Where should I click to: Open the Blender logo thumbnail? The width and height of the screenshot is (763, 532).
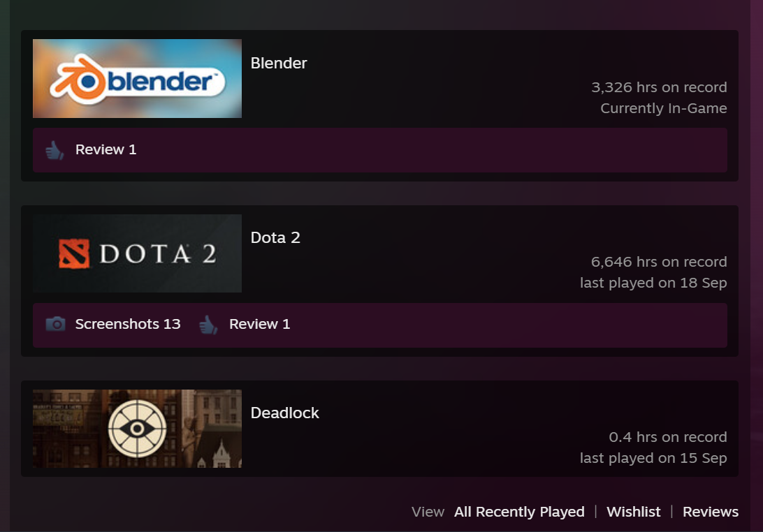point(137,78)
